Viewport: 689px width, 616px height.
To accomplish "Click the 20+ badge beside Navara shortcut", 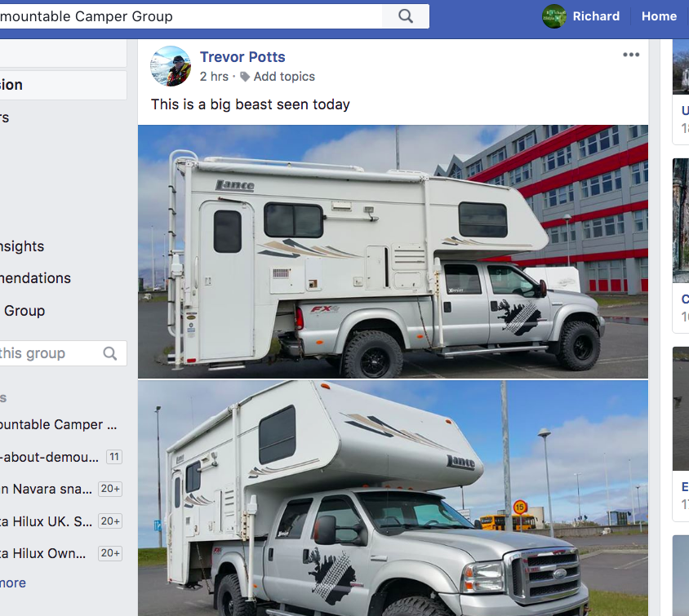I will coord(110,489).
